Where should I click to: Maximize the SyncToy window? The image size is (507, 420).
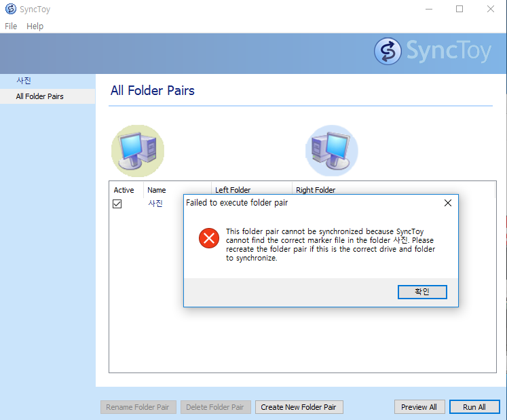coord(459,9)
